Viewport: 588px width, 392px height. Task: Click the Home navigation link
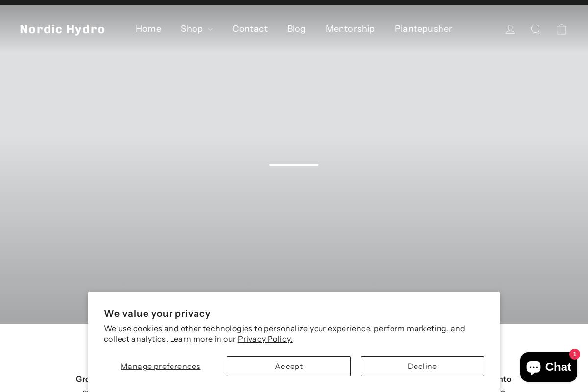148,29
